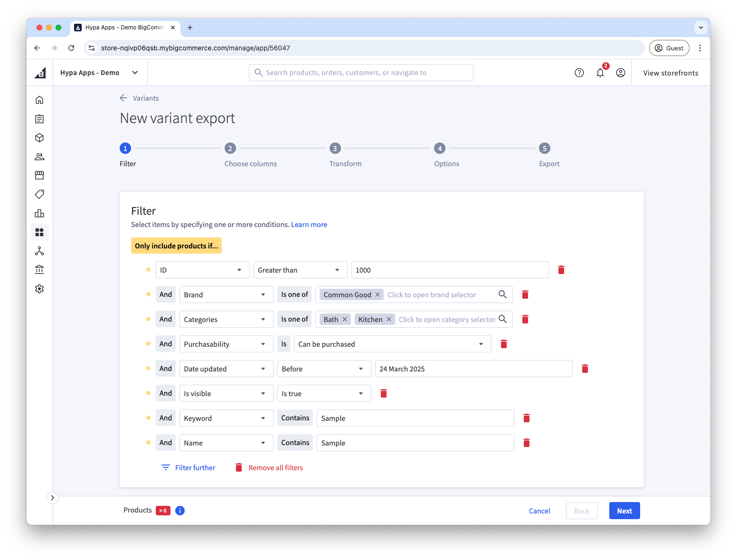Screen dimensions: 737x560
Task: Open the Storefront shop icon
Action: click(x=39, y=175)
